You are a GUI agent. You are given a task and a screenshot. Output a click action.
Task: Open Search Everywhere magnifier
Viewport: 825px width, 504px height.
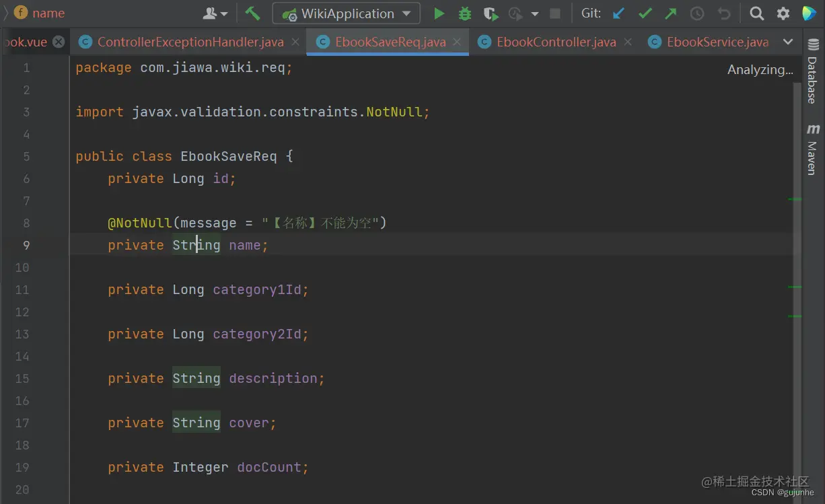point(757,13)
